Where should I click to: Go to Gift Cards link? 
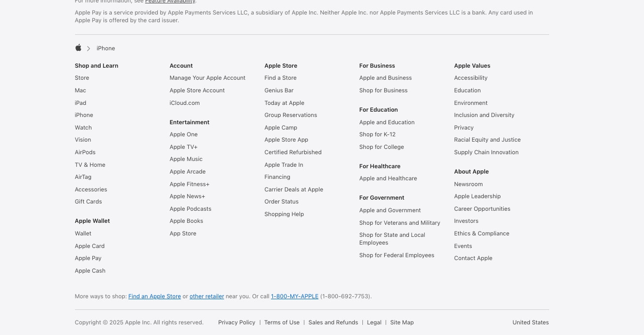[x=88, y=202]
